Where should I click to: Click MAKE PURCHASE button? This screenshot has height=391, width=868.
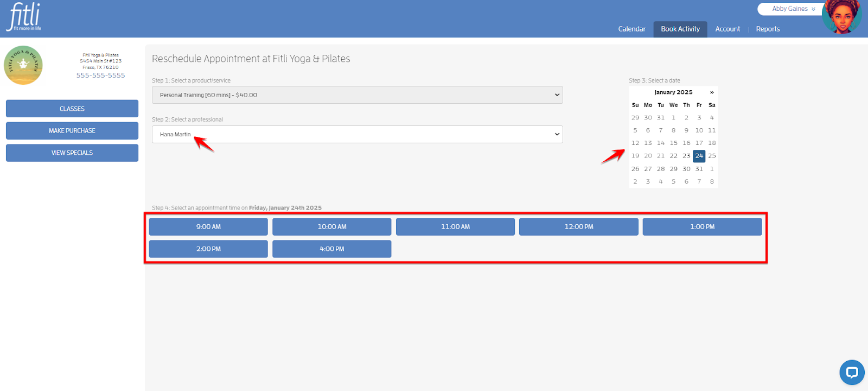[72, 131]
